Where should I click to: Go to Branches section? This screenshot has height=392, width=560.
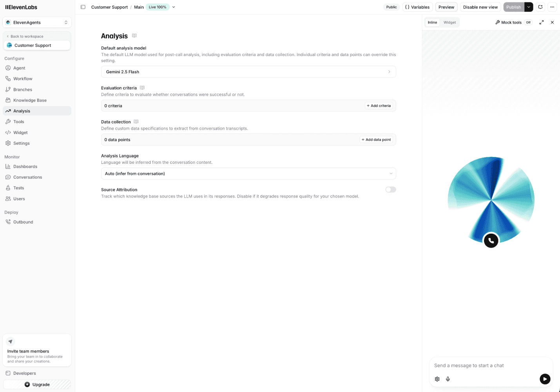(x=37, y=89)
